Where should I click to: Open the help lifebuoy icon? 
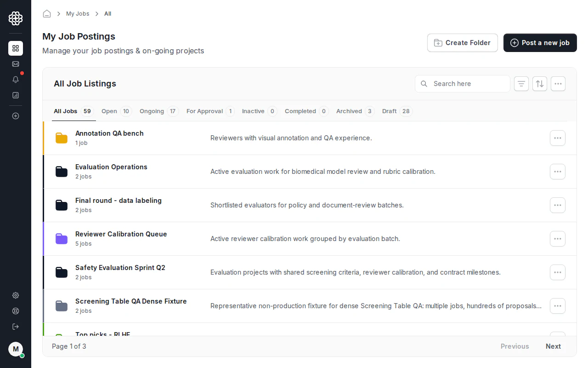16,311
